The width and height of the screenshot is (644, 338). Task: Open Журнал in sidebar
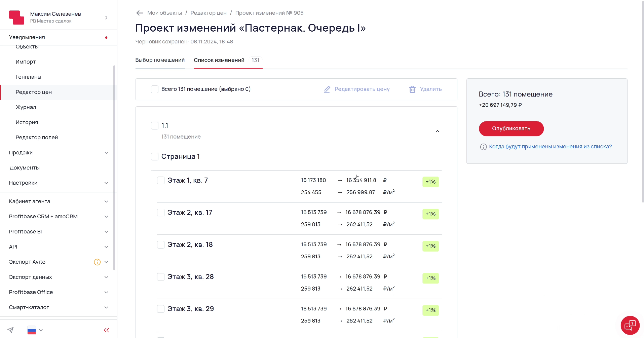[26, 107]
